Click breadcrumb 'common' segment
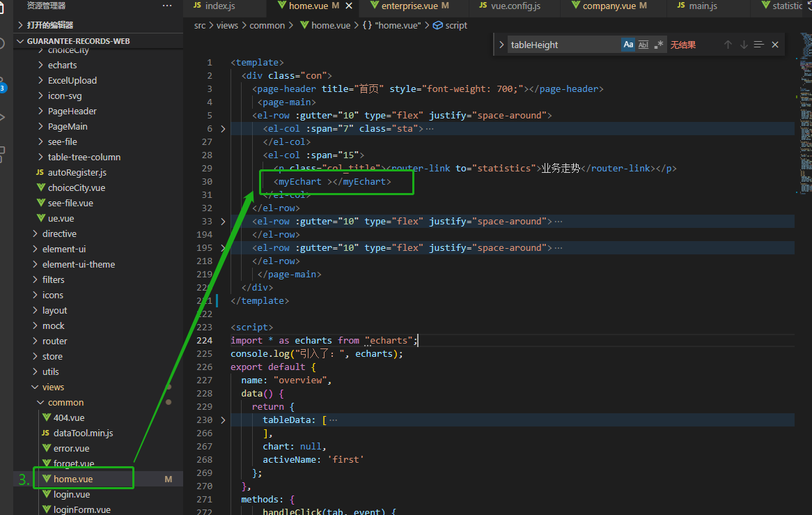Viewport: 812px width, 515px height. tap(267, 25)
